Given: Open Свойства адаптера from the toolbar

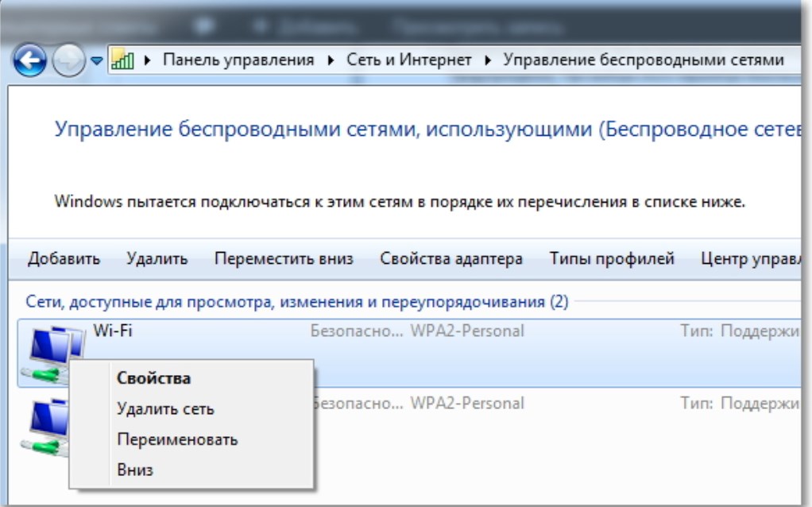Looking at the screenshot, I should (x=451, y=258).
